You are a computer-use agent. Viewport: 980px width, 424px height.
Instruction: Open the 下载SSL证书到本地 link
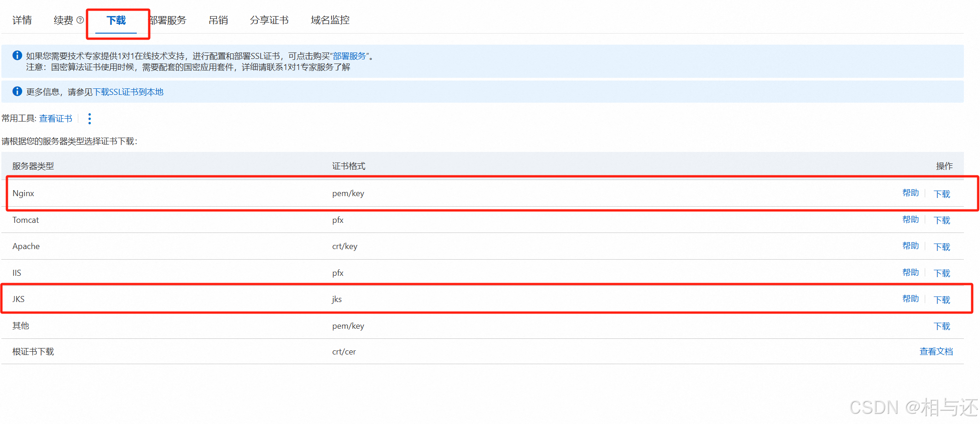pyautogui.click(x=128, y=92)
